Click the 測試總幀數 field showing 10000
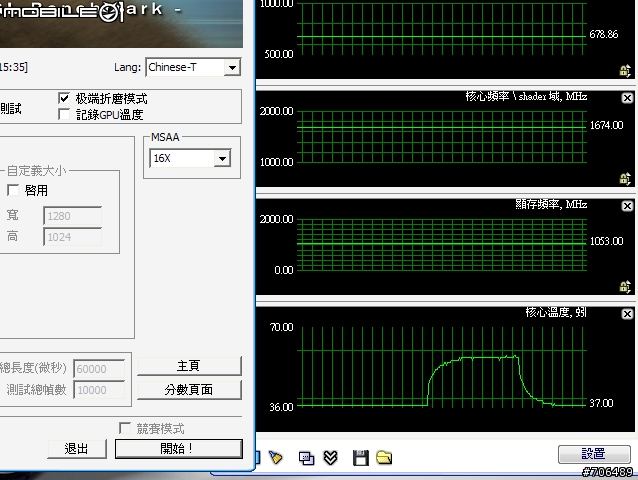 point(99,390)
